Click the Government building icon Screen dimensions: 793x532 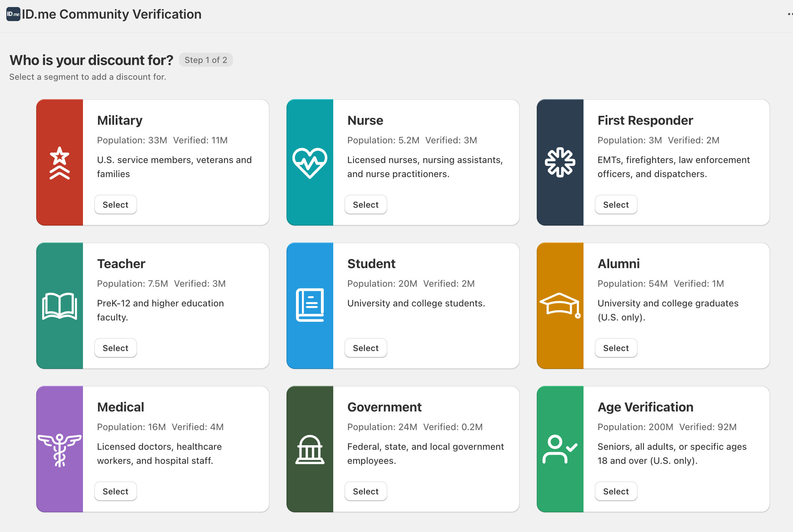[310, 449]
